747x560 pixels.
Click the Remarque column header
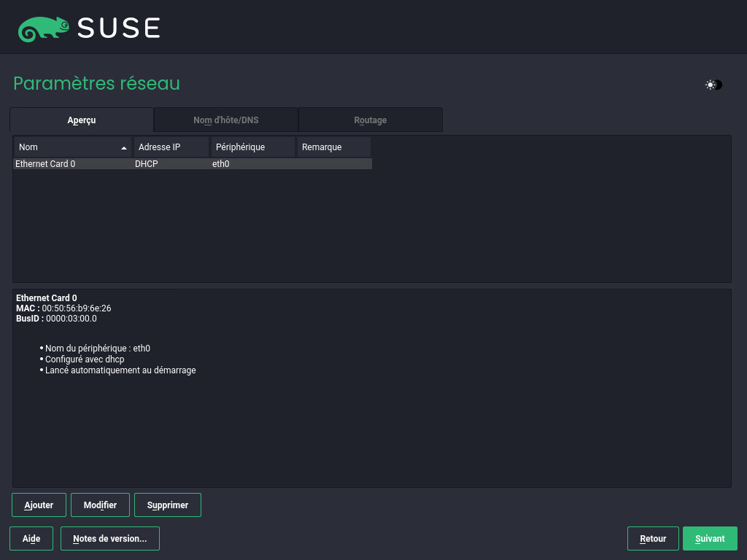pyautogui.click(x=333, y=147)
